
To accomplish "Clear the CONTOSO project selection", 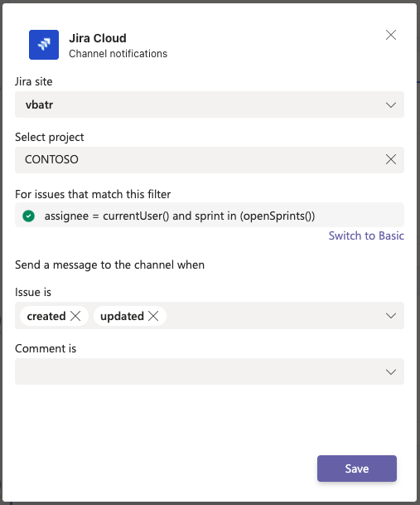I will 391,159.
